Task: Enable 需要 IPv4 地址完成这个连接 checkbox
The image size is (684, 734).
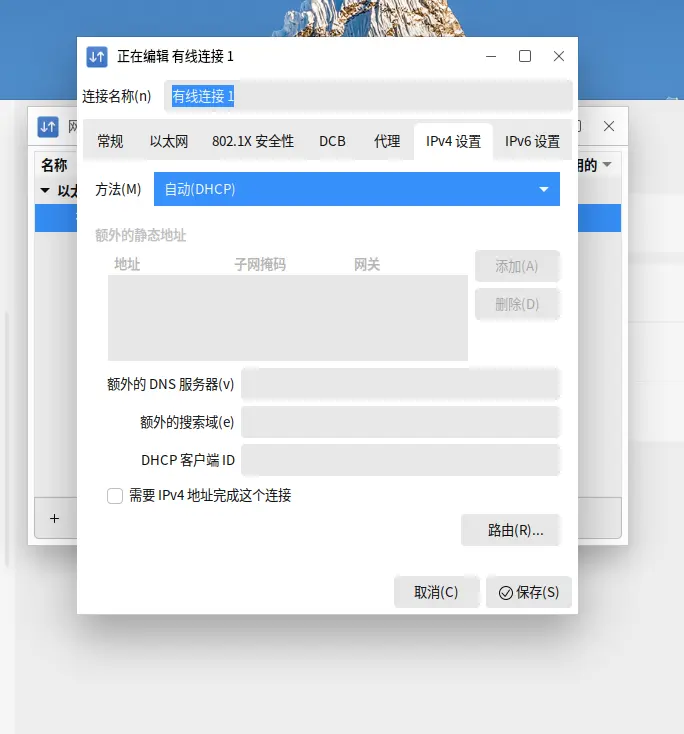Action: point(115,496)
